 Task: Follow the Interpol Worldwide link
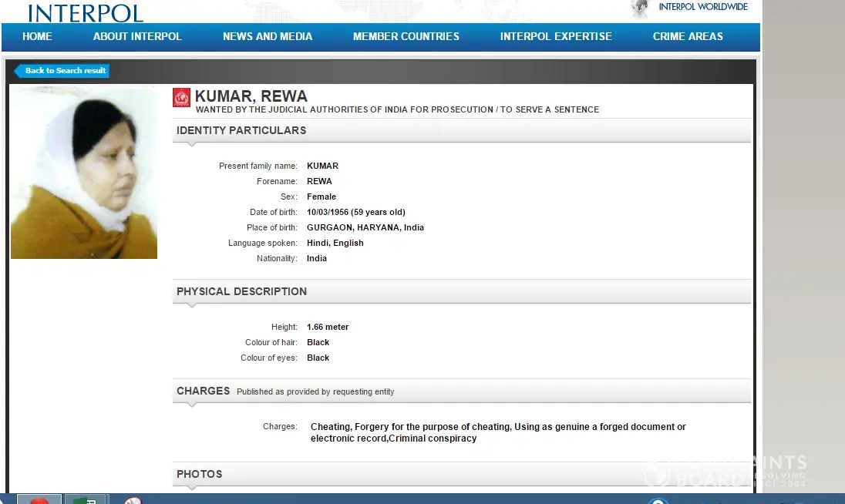click(702, 7)
